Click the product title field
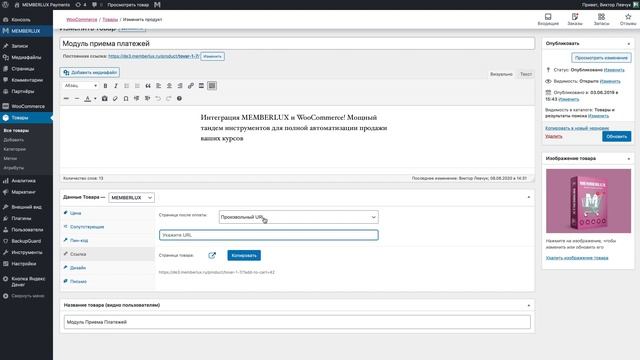 pos(297,44)
